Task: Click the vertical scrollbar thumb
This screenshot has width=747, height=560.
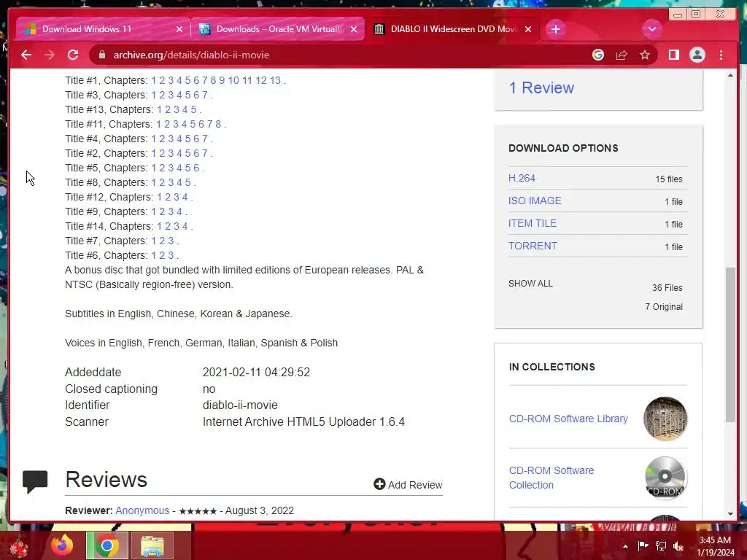Action: (731, 345)
